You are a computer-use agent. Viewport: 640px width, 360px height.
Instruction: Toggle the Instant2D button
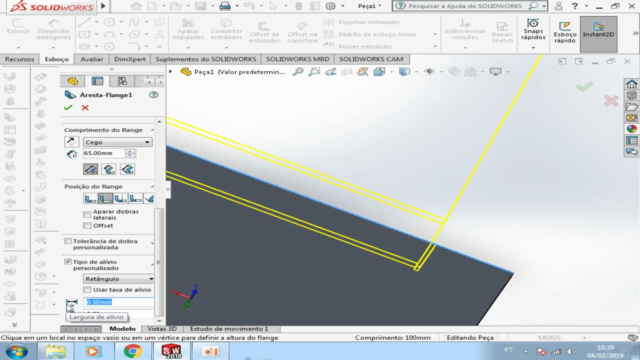pyautogui.click(x=598, y=34)
